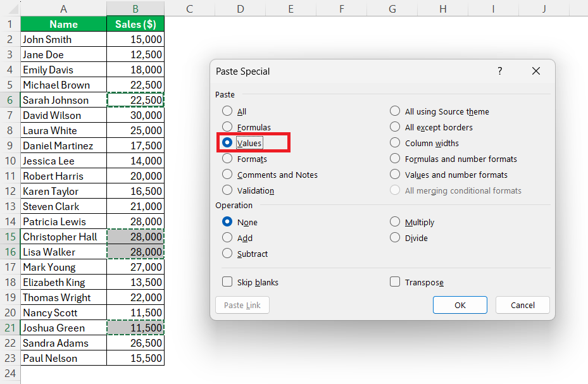Click the Emily Davis cell

(x=63, y=70)
